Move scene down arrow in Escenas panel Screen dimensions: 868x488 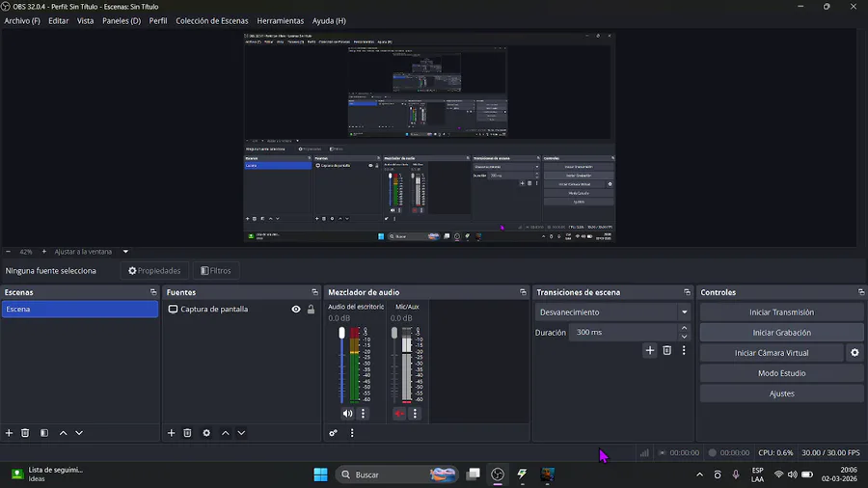[79, 433]
